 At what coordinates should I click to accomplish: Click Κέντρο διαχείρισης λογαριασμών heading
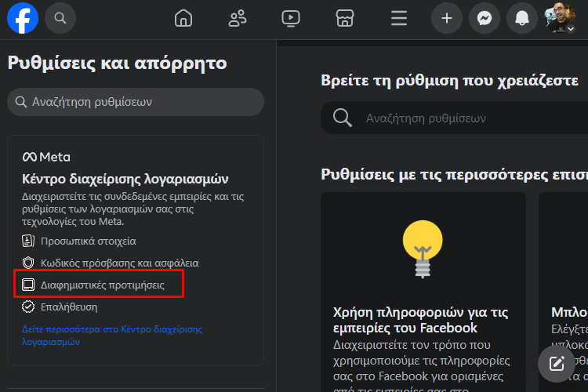(125, 179)
